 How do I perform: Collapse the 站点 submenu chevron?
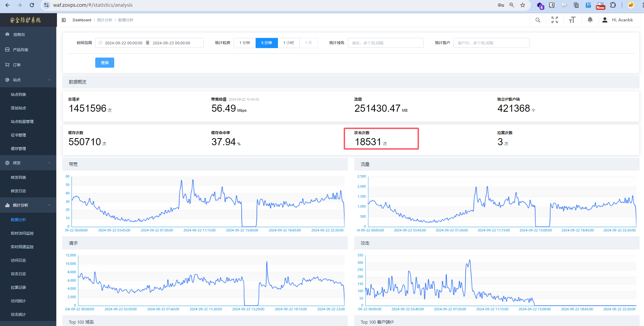pos(49,80)
